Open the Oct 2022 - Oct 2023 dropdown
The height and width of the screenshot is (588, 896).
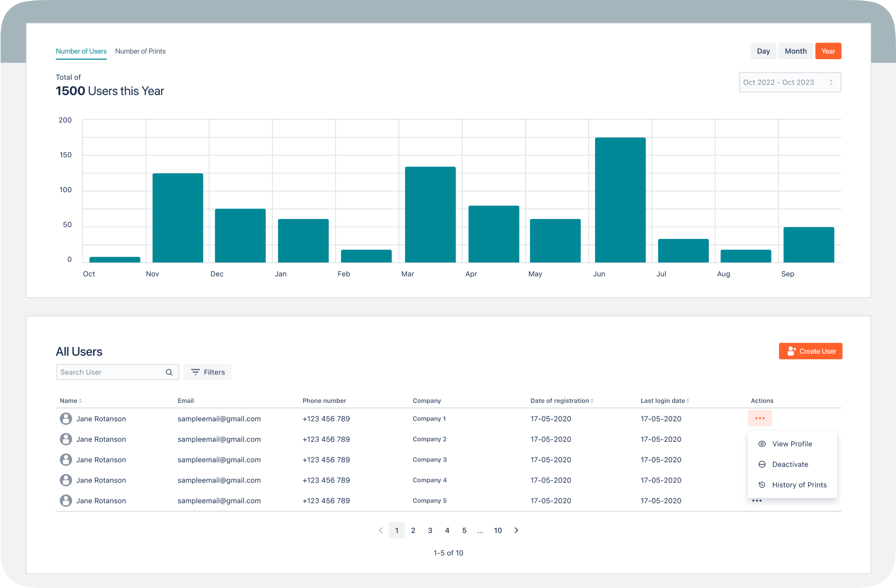point(789,82)
